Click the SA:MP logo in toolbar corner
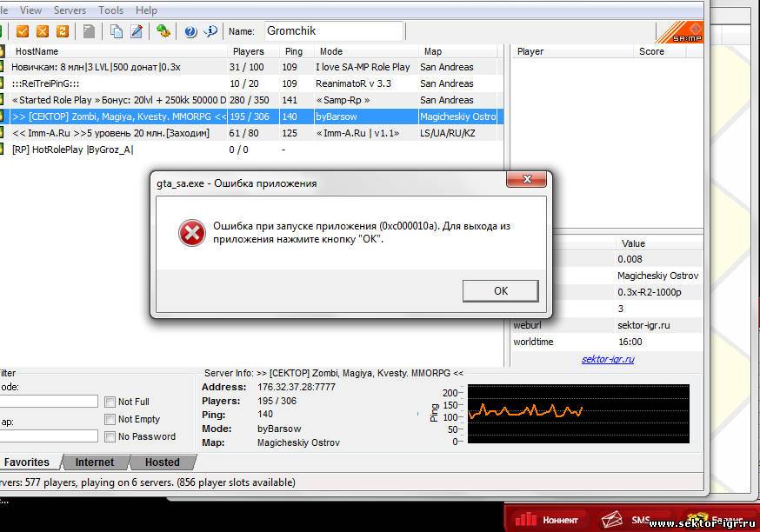The width and height of the screenshot is (760, 532). pyautogui.click(x=679, y=32)
